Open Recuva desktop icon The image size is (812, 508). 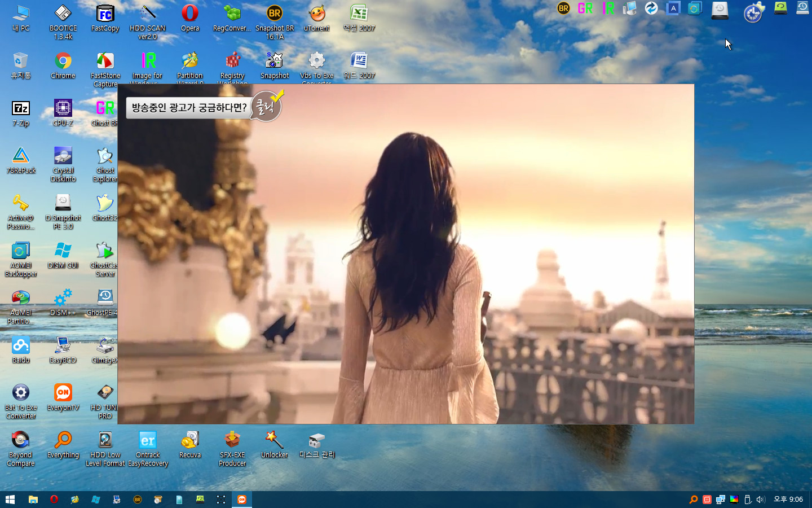[190, 445]
